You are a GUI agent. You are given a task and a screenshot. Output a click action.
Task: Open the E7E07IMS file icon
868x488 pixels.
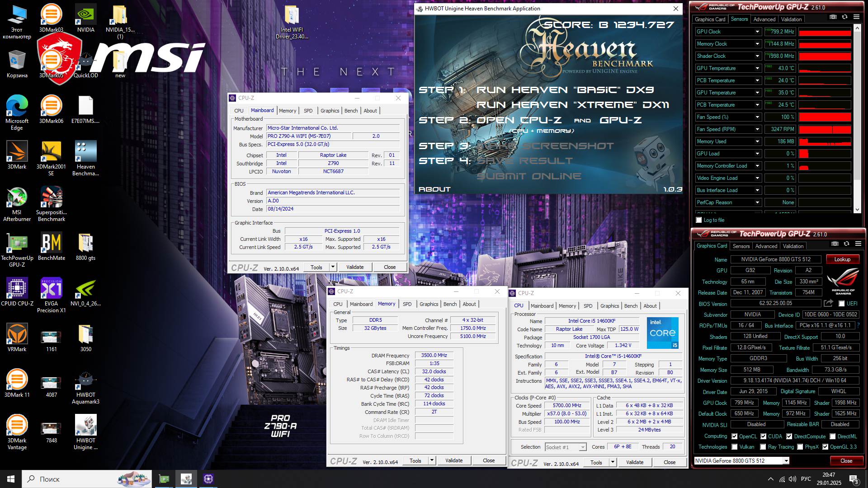[x=85, y=110]
